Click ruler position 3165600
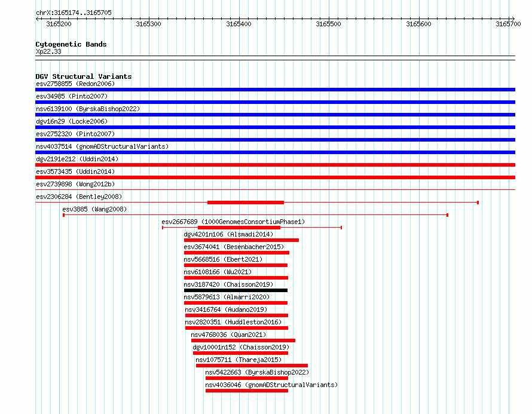532x414 pixels. point(418,24)
